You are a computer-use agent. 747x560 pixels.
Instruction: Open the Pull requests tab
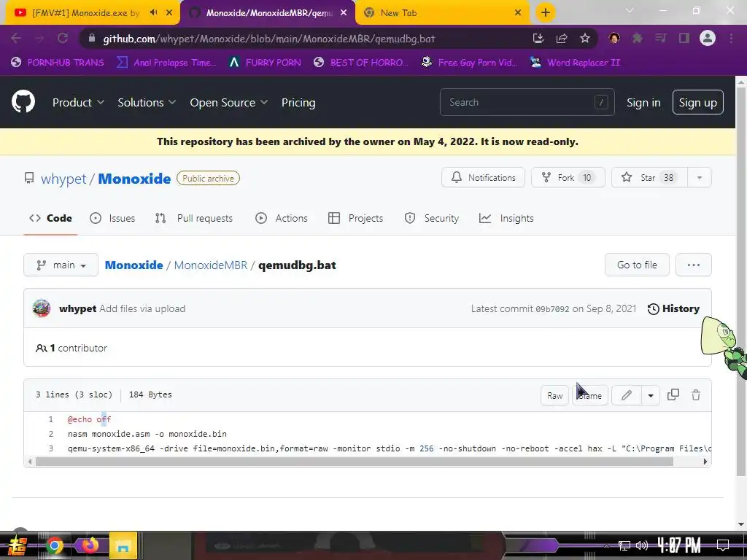click(194, 218)
